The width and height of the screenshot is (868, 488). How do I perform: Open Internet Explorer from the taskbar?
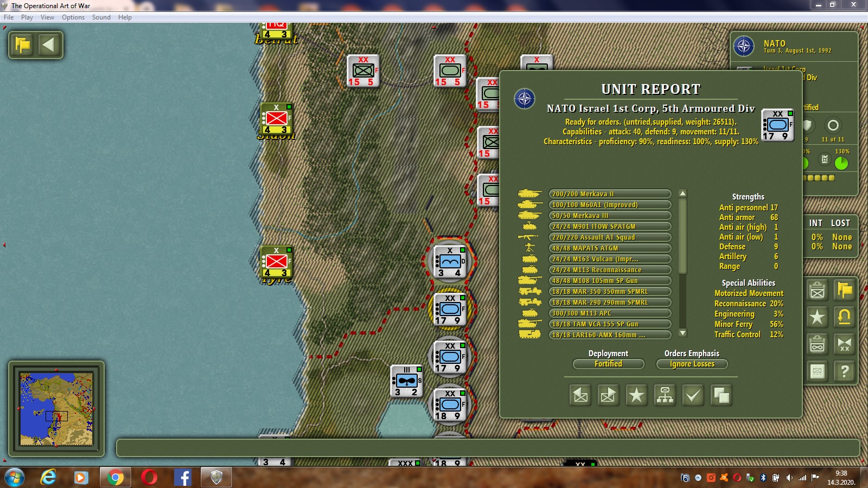(49, 478)
